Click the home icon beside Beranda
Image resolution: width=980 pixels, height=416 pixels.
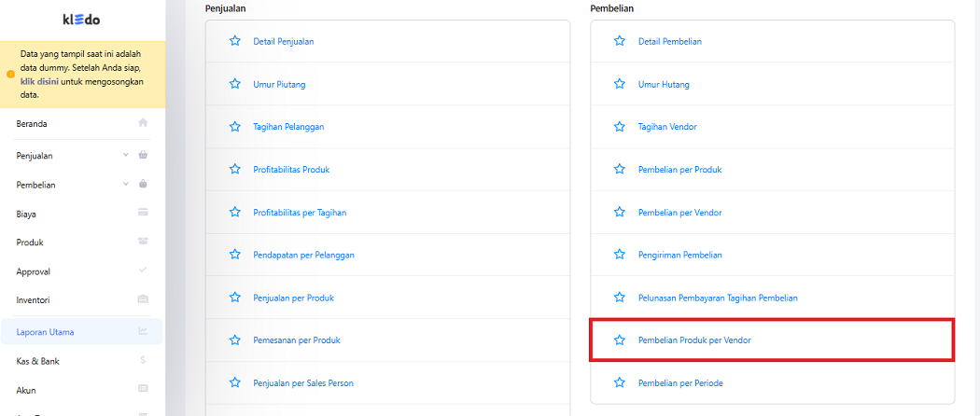point(143,123)
